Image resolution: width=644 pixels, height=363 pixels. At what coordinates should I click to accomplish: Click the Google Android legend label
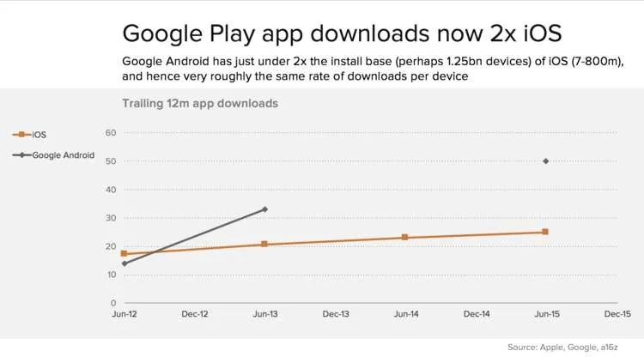pyautogui.click(x=64, y=155)
